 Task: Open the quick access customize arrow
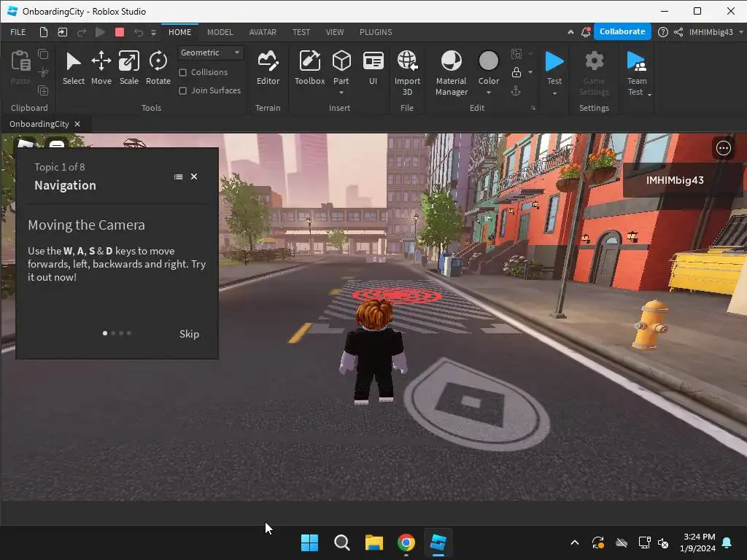153,32
